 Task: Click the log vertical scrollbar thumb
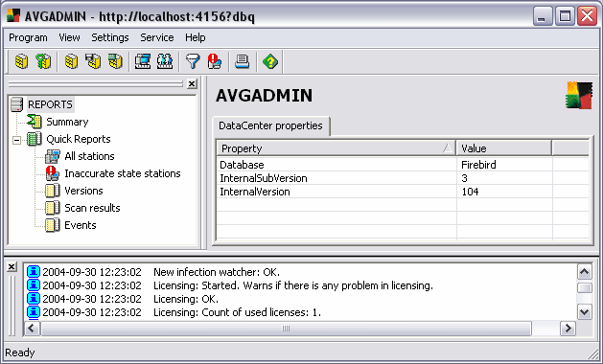[585, 287]
